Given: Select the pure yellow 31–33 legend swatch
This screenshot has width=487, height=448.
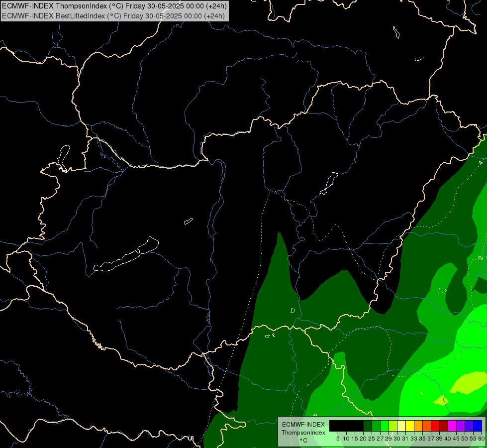Looking at the screenshot, I should tap(410, 426).
